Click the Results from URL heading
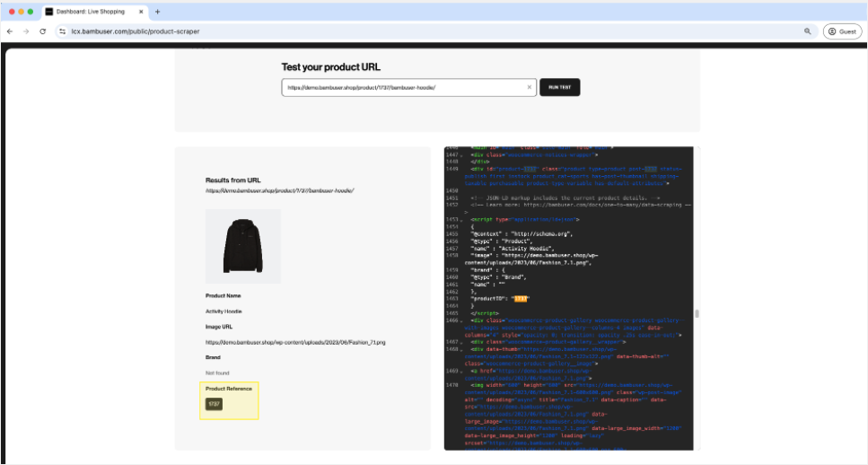Viewport: 868px width, 465px height. tap(233, 180)
